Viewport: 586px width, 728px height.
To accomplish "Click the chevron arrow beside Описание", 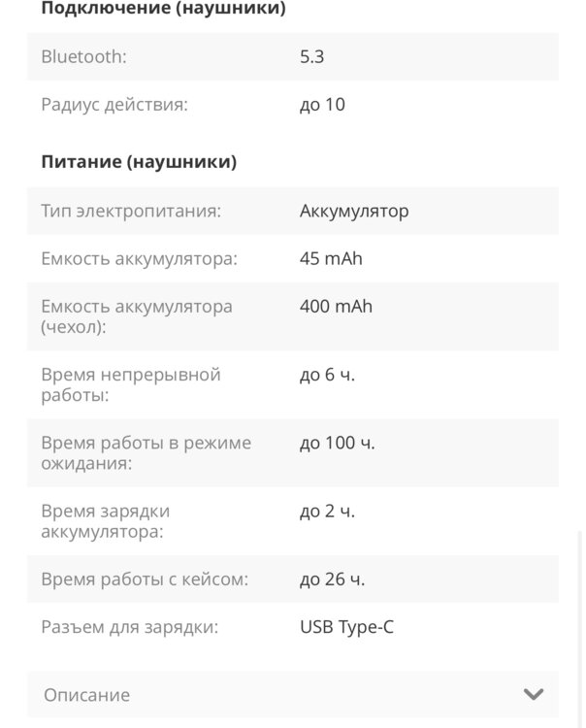I will pyautogui.click(x=533, y=695).
